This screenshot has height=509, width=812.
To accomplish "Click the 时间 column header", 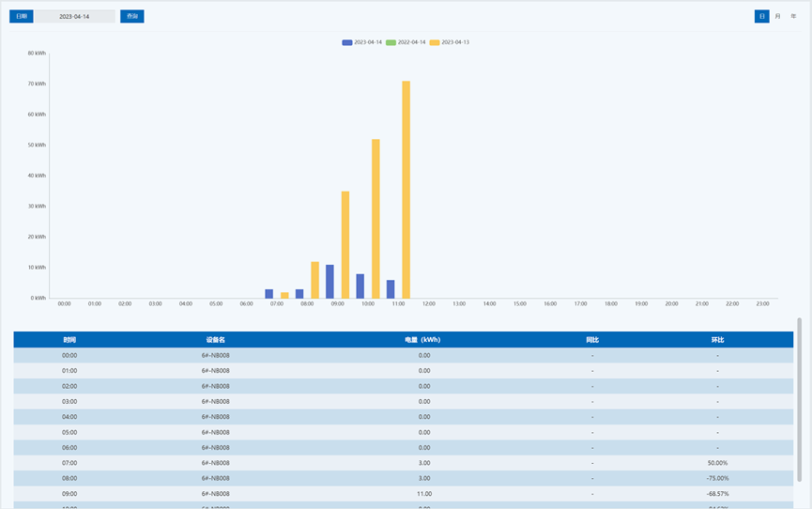I will click(x=69, y=340).
